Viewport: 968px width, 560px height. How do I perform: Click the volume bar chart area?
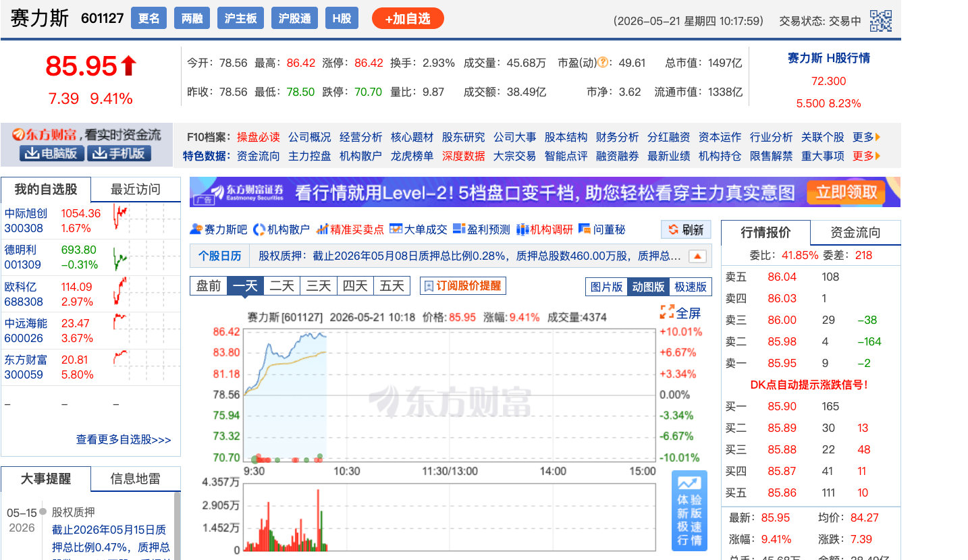449,516
